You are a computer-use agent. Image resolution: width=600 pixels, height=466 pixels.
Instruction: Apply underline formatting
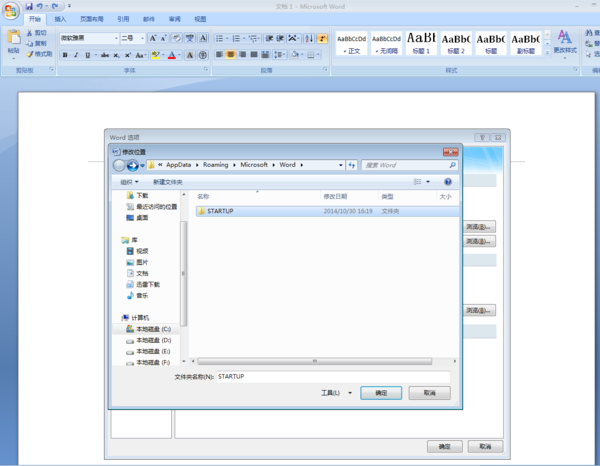pos(88,55)
